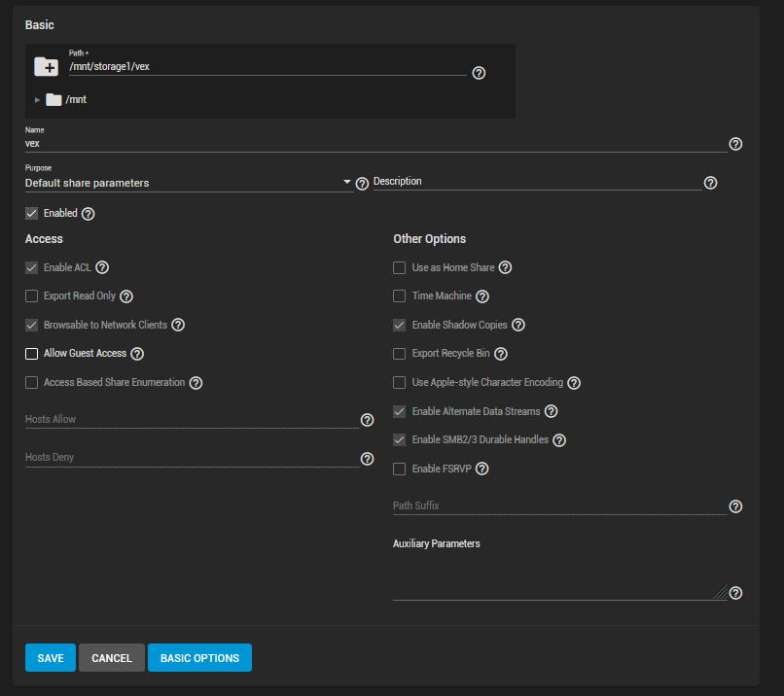This screenshot has width=784, height=696.
Task: Open help for SMB2/3 Durable Handles
Action: click(x=559, y=440)
